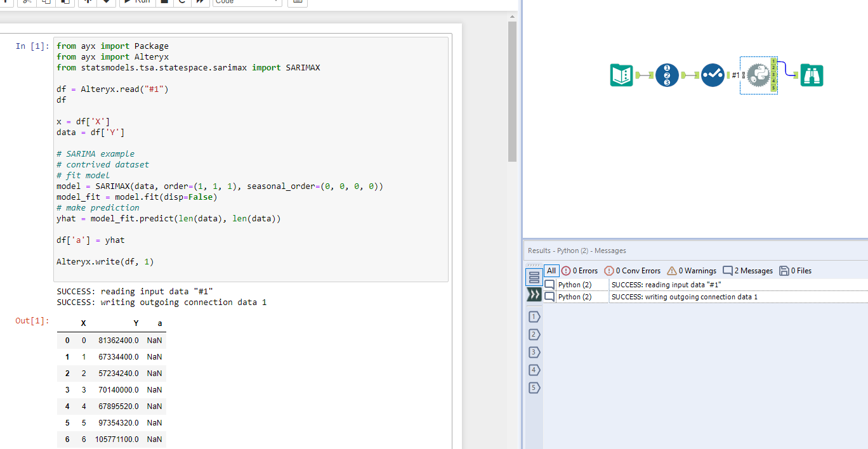Select the Browse binoculars tool on canvas
The width and height of the screenshot is (868, 449).
coord(812,75)
